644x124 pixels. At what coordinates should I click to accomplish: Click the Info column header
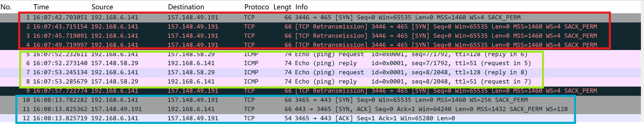click(x=301, y=7)
